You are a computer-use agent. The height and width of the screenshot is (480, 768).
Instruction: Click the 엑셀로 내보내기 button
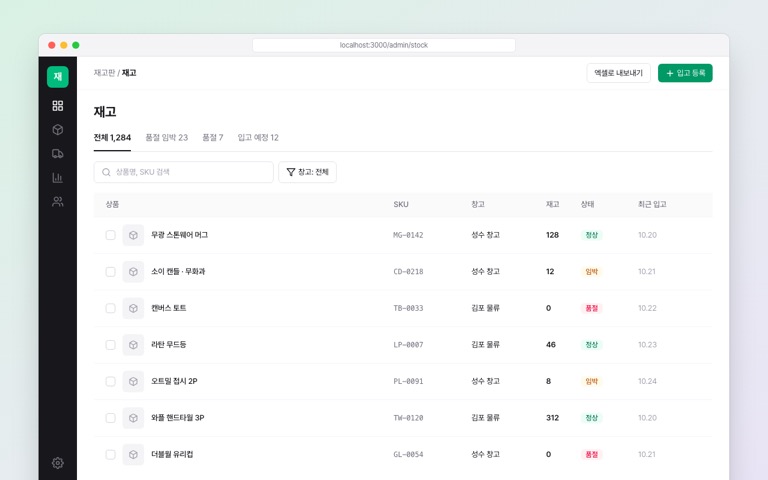point(619,73)
